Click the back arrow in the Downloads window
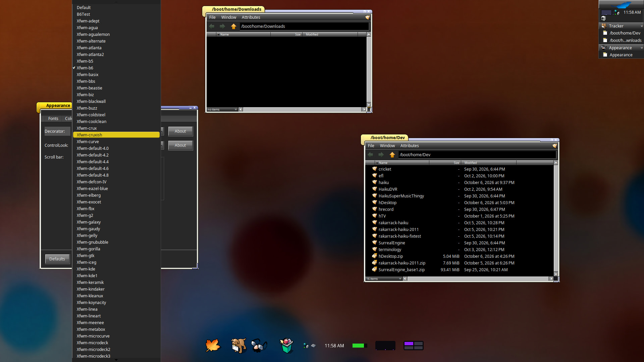This screenshot has height=362, width=644. point(212,26)
